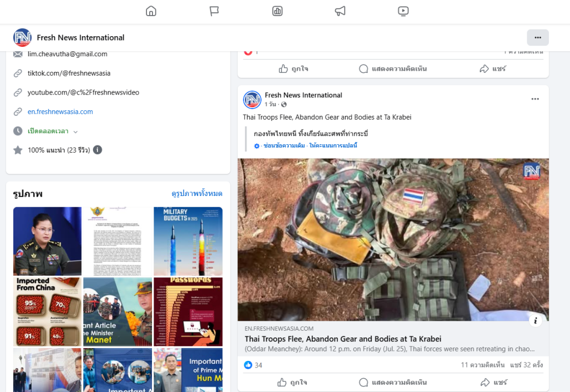Click the rate this translation link
570x392 pixels.
[x=333, y=145]
